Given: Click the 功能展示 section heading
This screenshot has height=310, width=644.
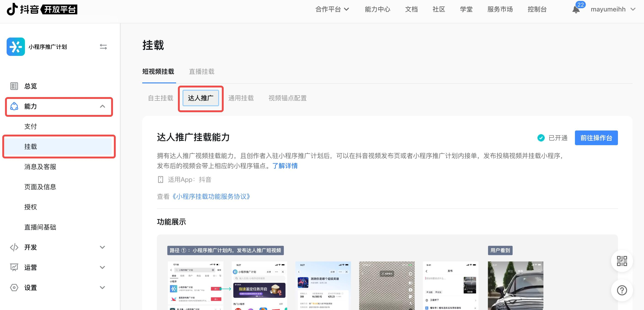Looking at the screenshot, I should pyautogui.click(x=172, y=222).
